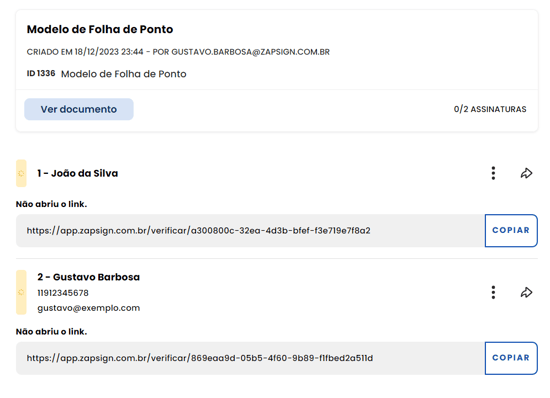
Task: Click Ver documento button
Action: click(79, 109)
